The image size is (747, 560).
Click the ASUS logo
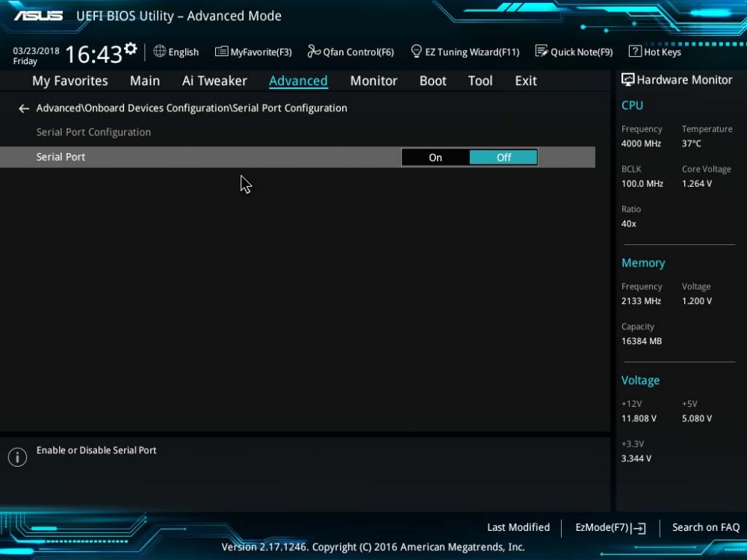[38, 16]
